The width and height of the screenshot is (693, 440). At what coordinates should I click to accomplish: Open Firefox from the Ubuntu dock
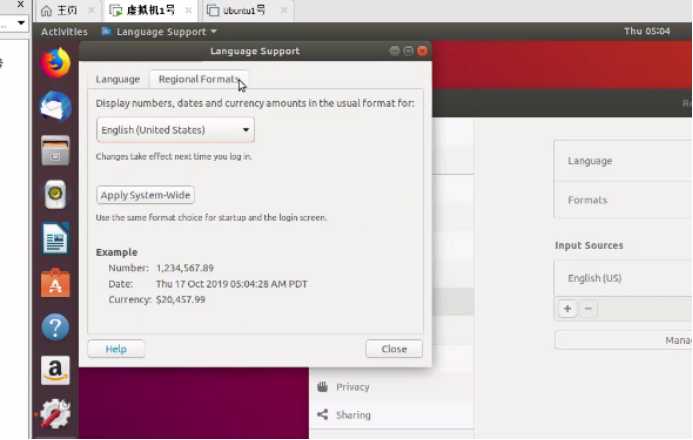click(x=55, y=63)
